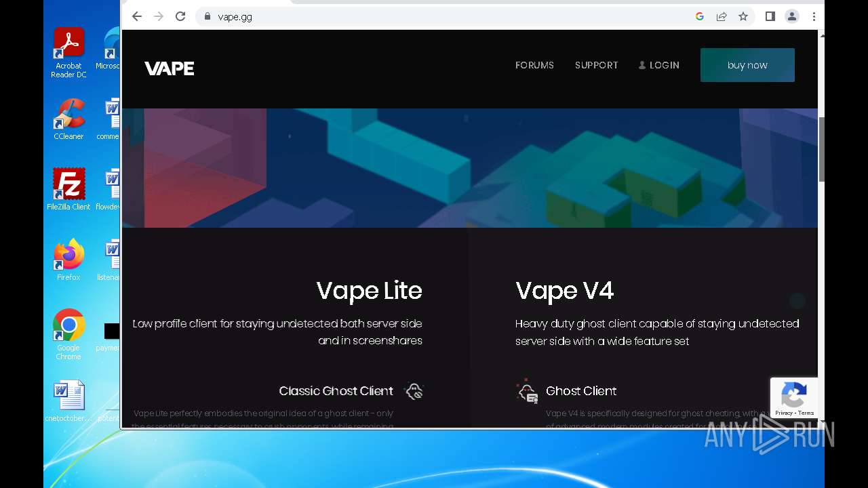Open Google Chrome desktop shortcut
Viewport: 868px width, 488px height.
(x=68, y=335)
